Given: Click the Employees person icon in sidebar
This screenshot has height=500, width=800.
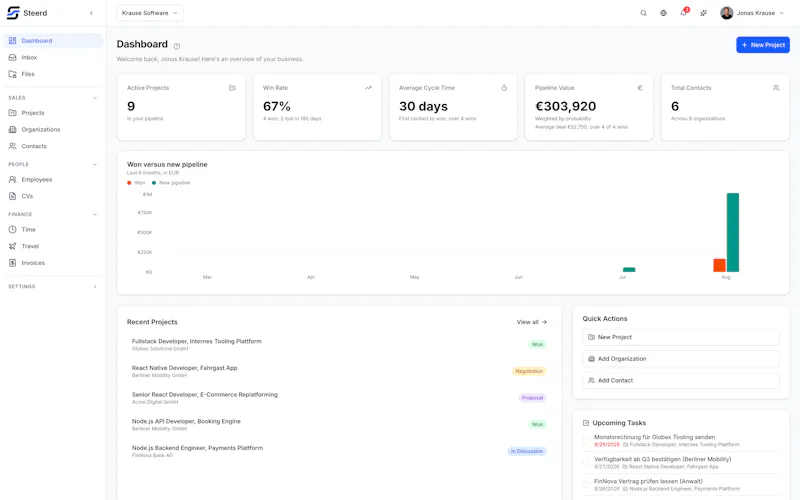Looking at the screenshot, I should [x=13, y=179].
